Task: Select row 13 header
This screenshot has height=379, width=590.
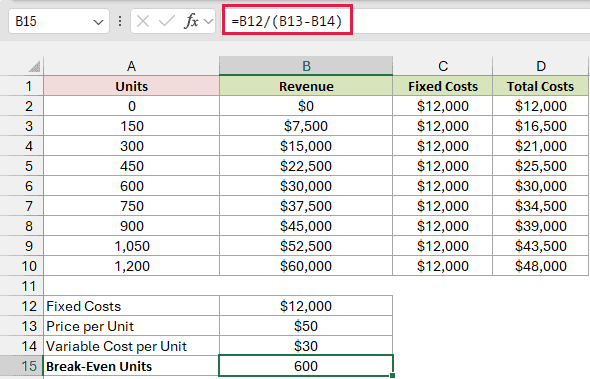Action: point(21,326)
